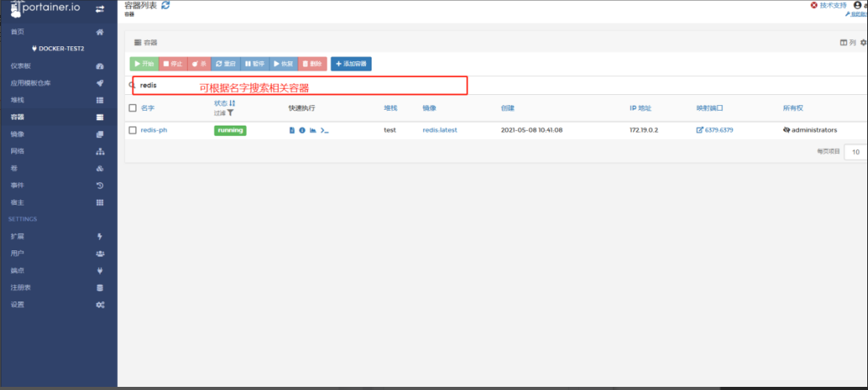Sort by the 名字 column header
Image resolution: width=868 pixels, height=390 pixels.
coord(147,108)
